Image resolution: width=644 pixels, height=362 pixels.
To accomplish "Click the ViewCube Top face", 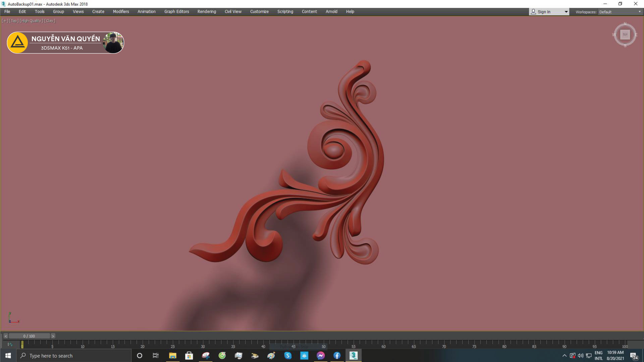I will coord(625,35).
